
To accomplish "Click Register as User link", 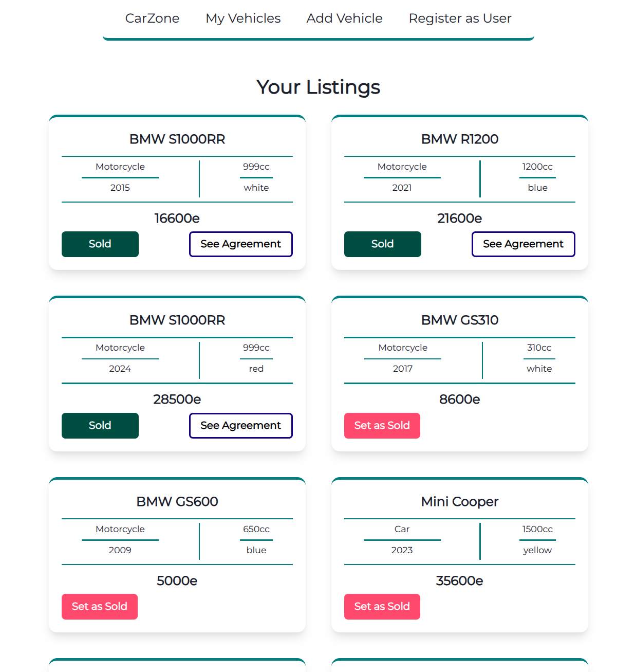I will tap(460, 19).
